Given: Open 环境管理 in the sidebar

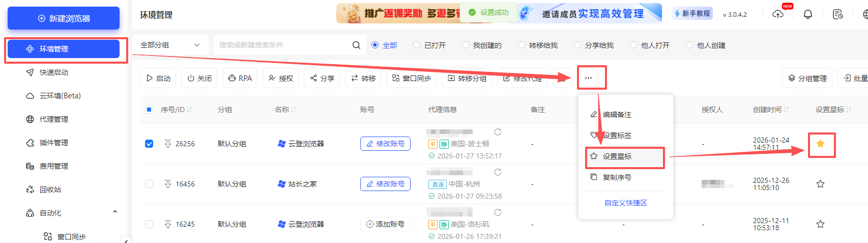Looking at the screenshot, I should click(64, 49).
